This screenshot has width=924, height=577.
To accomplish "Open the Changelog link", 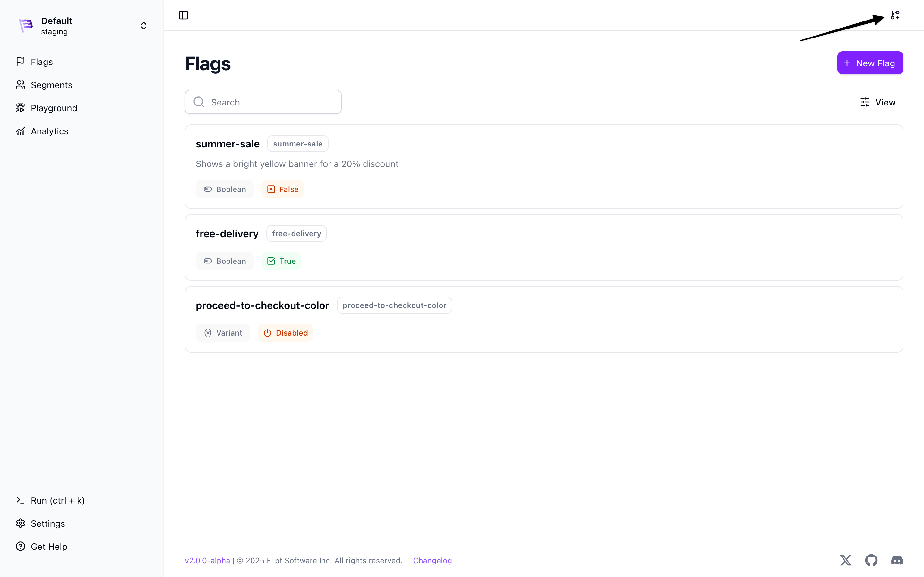I will pyautogui.click(x=432, y=560).
